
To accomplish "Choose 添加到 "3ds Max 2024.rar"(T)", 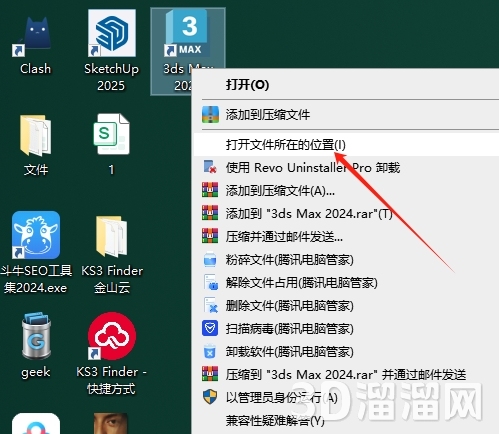I will click(346, 213).
